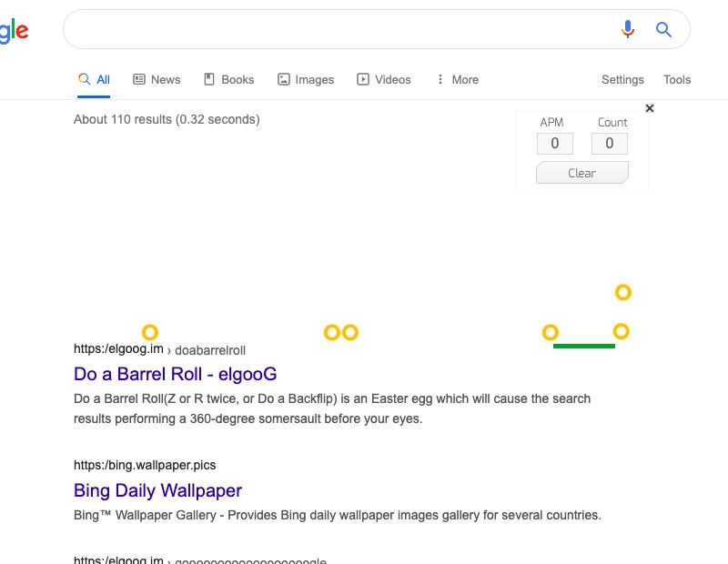The image size is (728, 564).
Task: Open the News tab
Action: 157,80
